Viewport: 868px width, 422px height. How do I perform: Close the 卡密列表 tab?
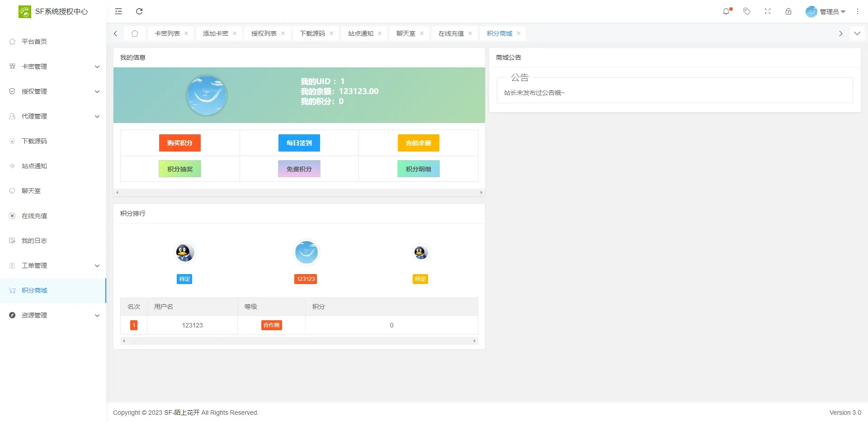pyautogui.click(x=186, y=33)
